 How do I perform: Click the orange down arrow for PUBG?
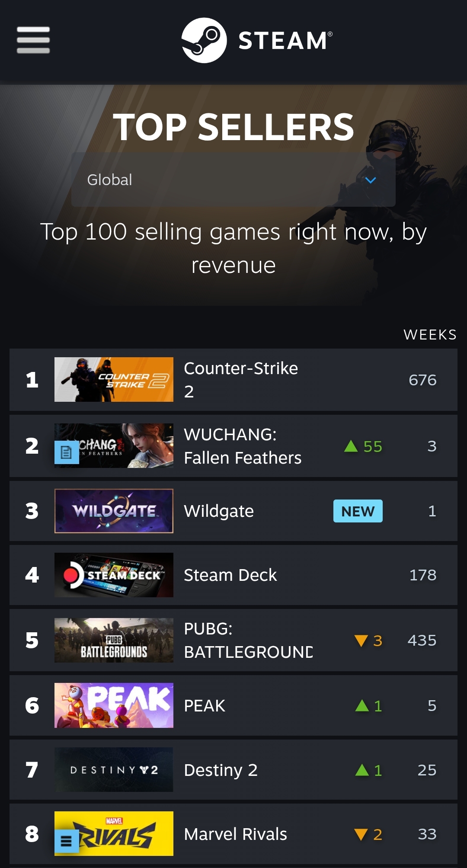pos(361,641)
